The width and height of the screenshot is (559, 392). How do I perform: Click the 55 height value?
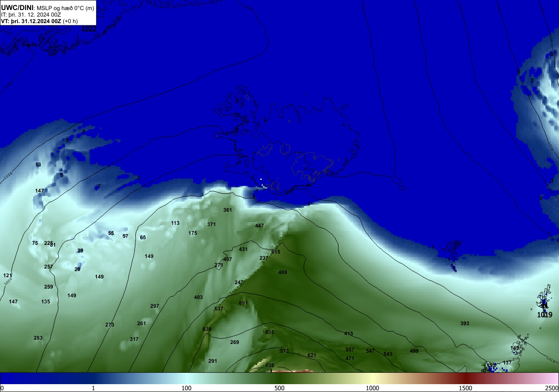tap(111, 233)
